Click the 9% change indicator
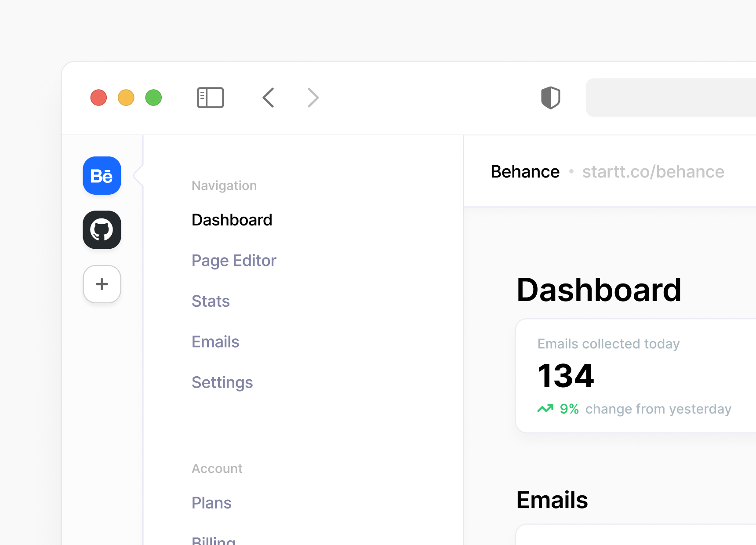The width and height of the screenshot is (756, 545). [x=569, y=409]
